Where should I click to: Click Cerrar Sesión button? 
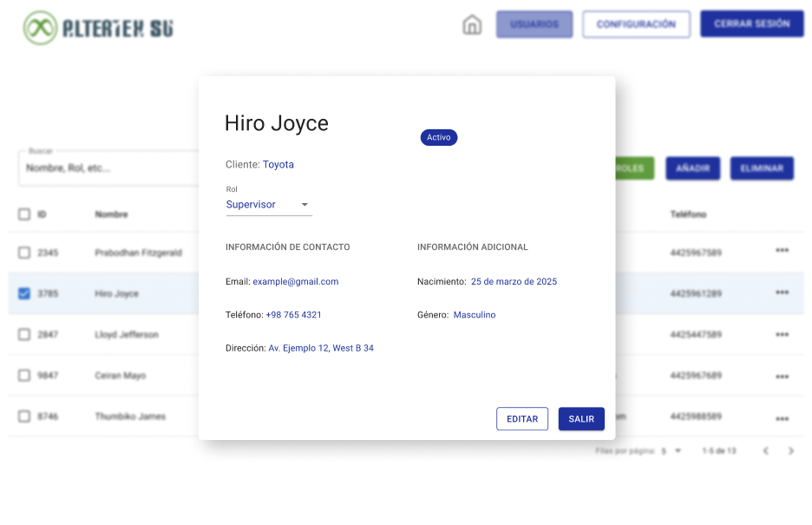752,23
